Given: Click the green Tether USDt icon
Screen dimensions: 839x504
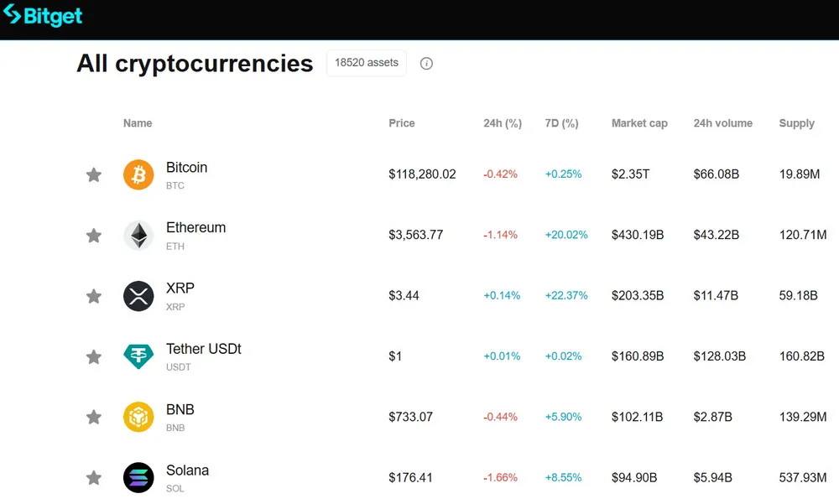Looking at the screenshot, I should point(138,356).
